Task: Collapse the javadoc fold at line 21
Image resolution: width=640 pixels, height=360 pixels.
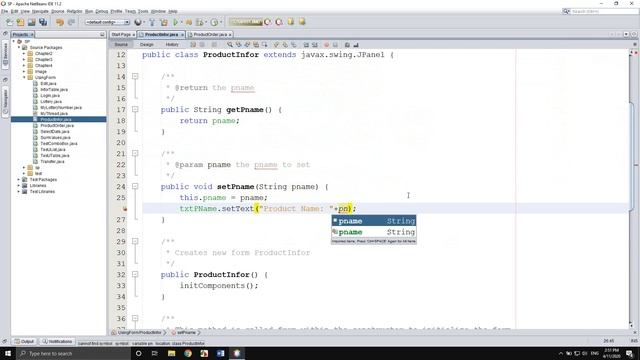Action: point(135,153)
